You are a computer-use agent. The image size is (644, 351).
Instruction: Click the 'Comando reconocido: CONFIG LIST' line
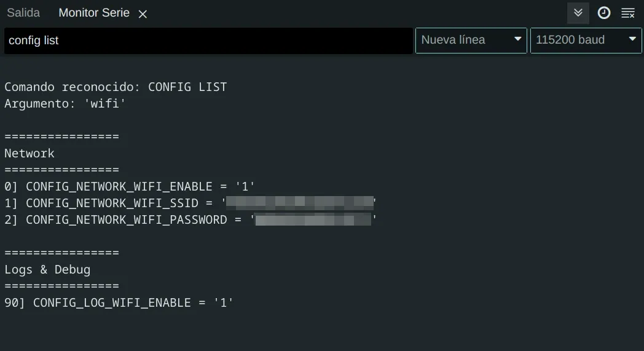point(116,87)
